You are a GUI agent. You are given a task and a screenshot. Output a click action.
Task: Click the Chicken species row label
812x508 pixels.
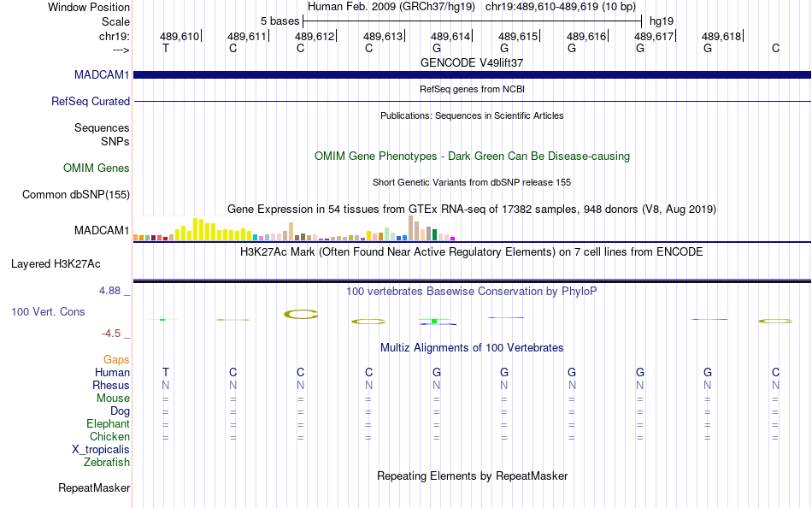[109, 436]
